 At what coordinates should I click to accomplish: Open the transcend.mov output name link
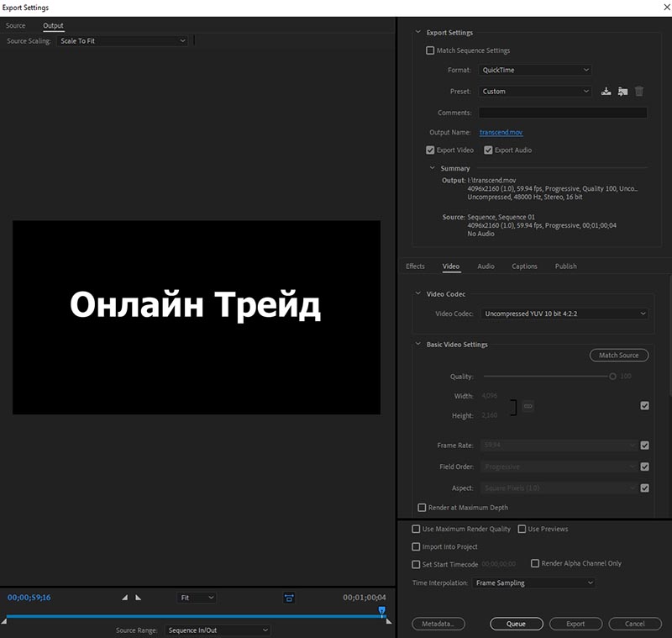click(x=501, y=132)
